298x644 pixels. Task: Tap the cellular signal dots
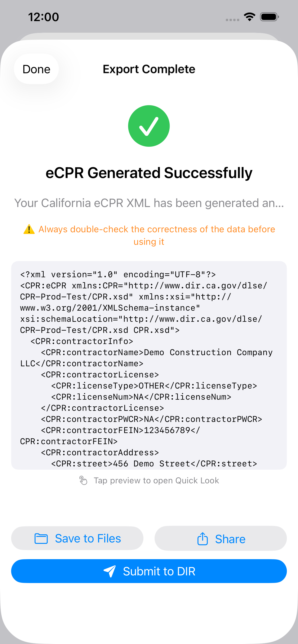pyautogui.click(x=233, y=20)
